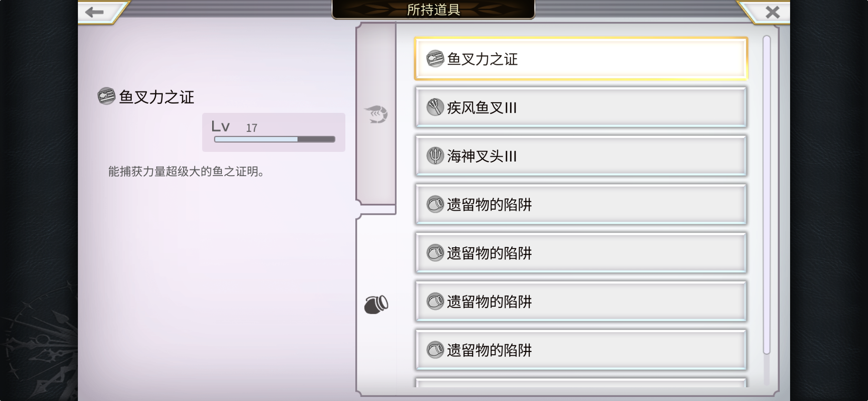This screenshot has height=401, width=868.
Task: Click the Lv 17 experience progress bar
Action: [x=274, y=139]
